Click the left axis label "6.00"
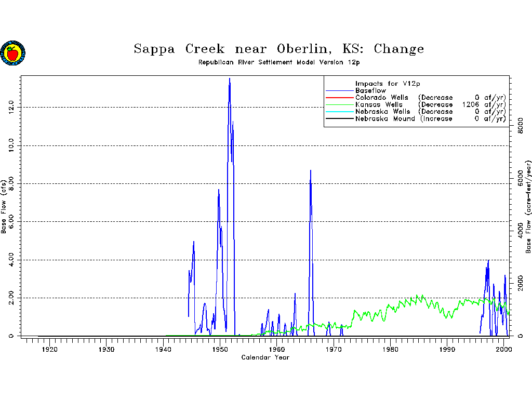This screenshot has width=532, height=399. (11, 221)
